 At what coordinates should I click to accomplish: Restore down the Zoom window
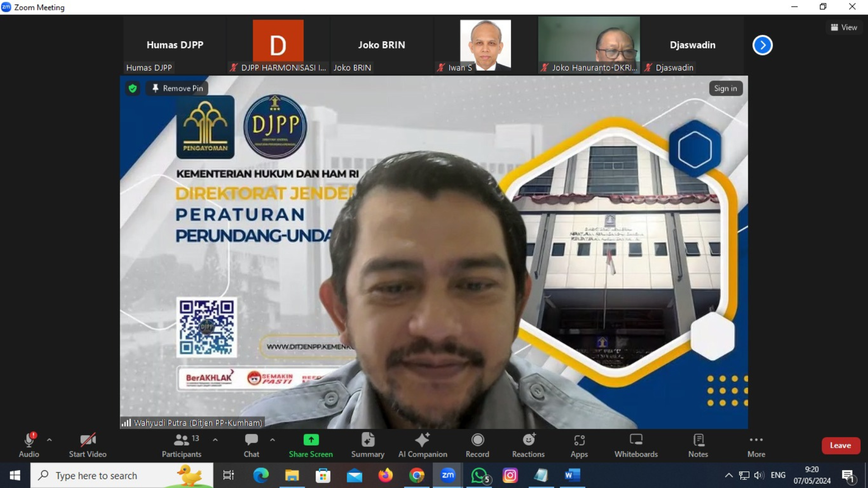(823, 7)
